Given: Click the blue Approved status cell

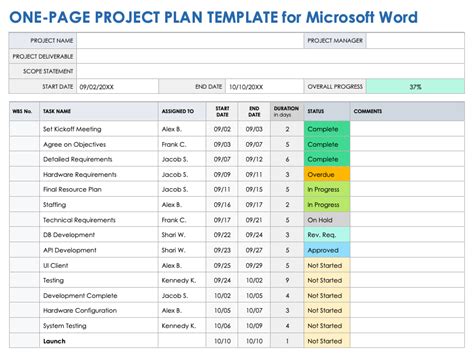Looking at the screenshot, I should click(327, 250).
